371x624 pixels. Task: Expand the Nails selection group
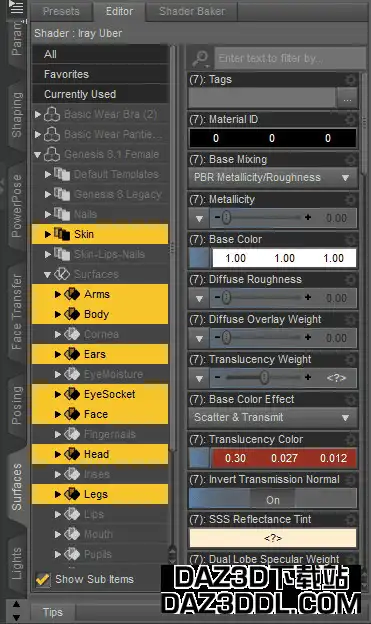pyautogui.click(x=48, y=214)
